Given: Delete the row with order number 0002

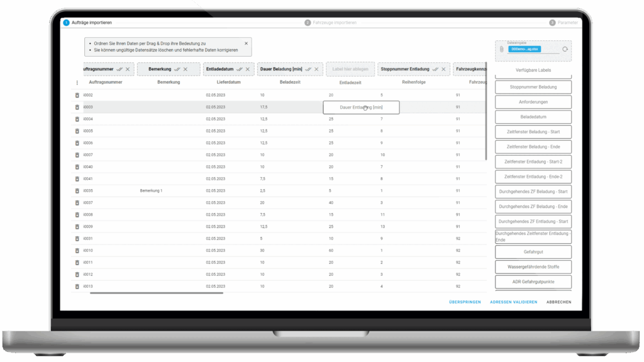Looking at the screenshot, I should (77, 95).
